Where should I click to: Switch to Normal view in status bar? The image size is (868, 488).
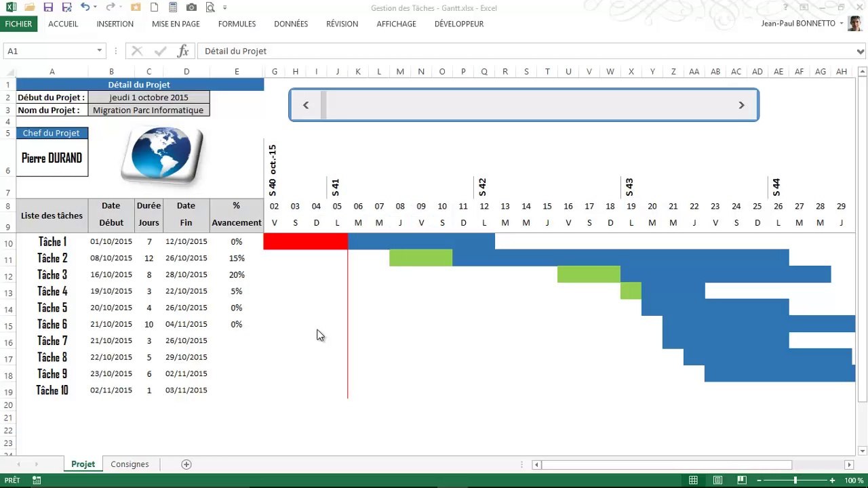pos(693,480)
